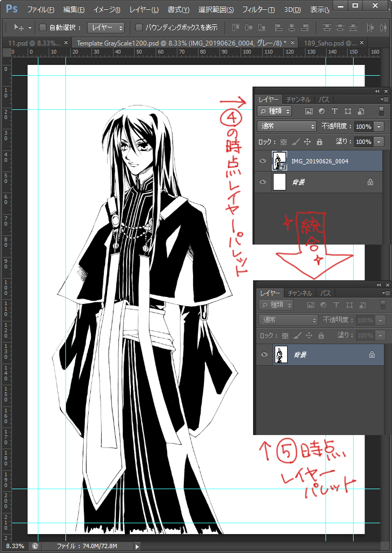Select the IMG_20190626_0004 layer thumbnail

tap(280, 161)
